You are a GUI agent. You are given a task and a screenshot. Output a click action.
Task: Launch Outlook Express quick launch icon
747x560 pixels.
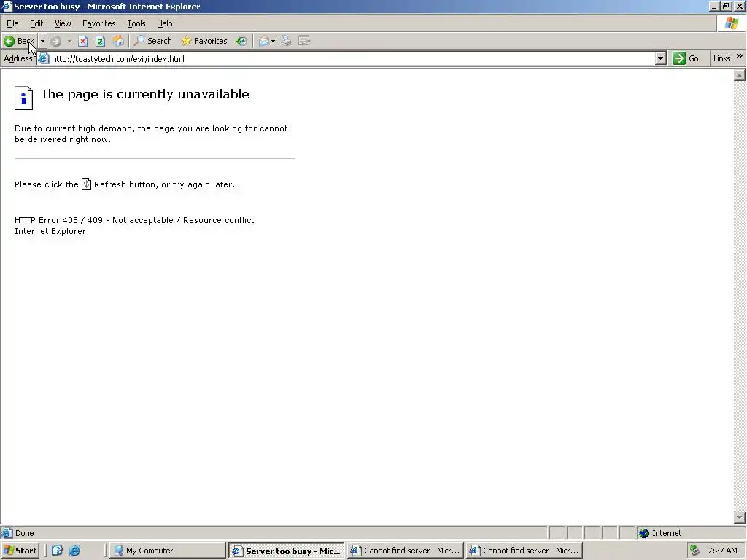click(x=57, y=551)
